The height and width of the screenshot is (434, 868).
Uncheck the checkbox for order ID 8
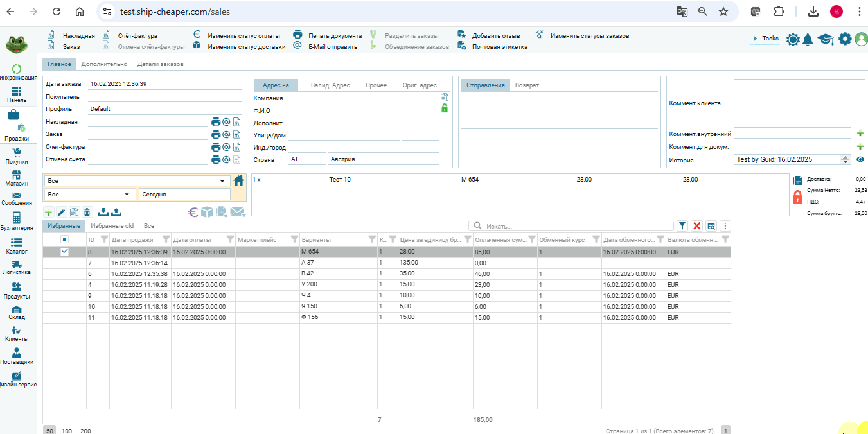click(64, 252)
